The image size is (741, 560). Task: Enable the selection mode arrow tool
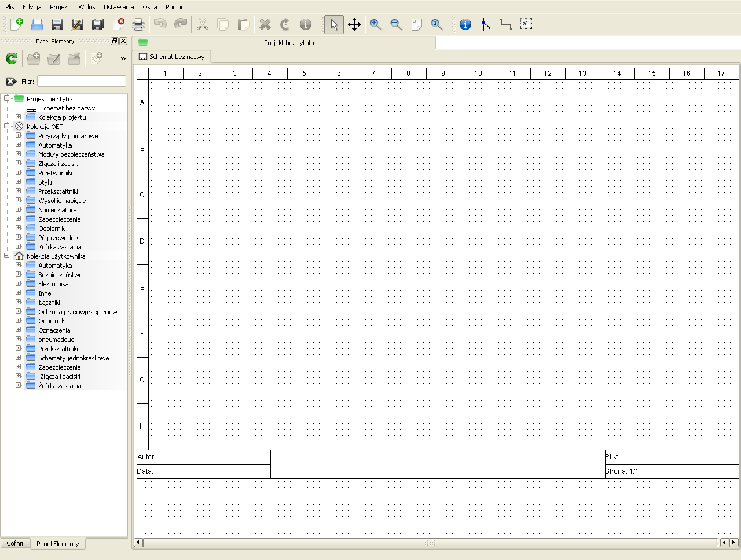point(333,24)
